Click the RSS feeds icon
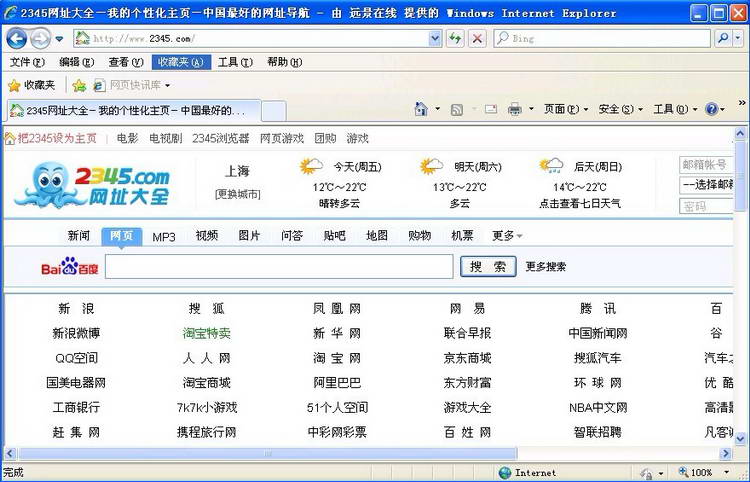The height and width of the screenshot is (482, 750). [457, 110]
